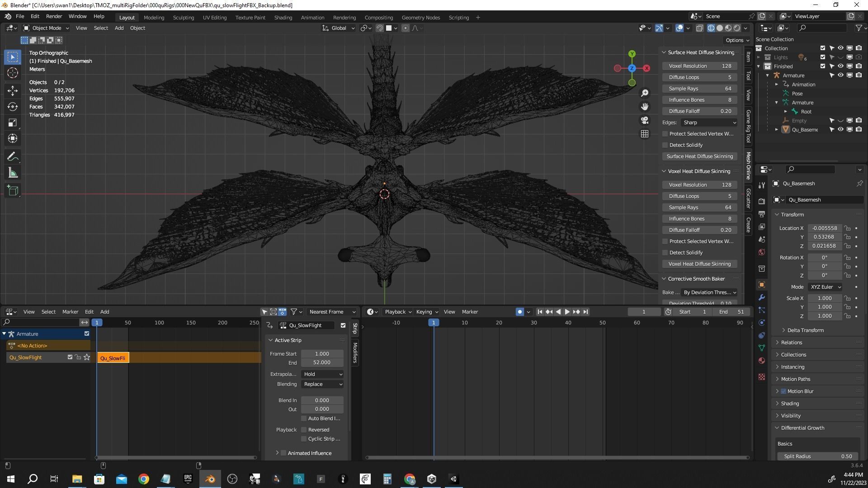Mute the Qu_SlowFlight NLA track checkbox
Screen dimensions: 868x488
tap(70, 357)
